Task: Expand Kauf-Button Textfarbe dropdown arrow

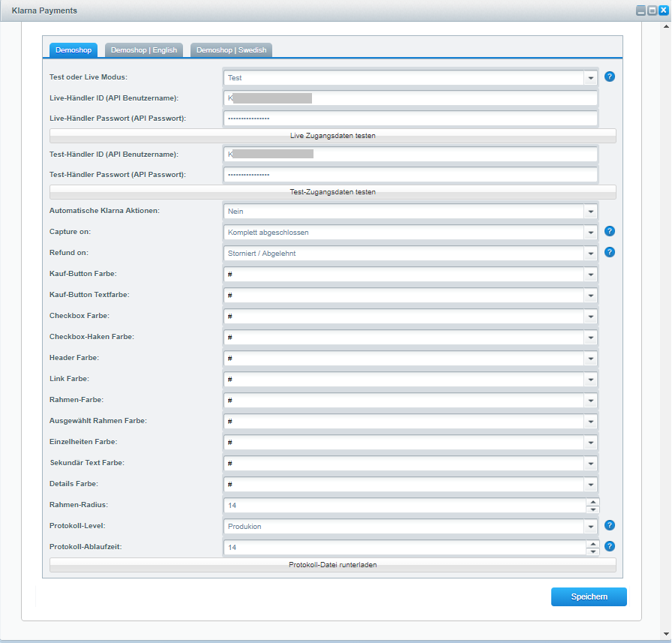Action: (590, 296)
